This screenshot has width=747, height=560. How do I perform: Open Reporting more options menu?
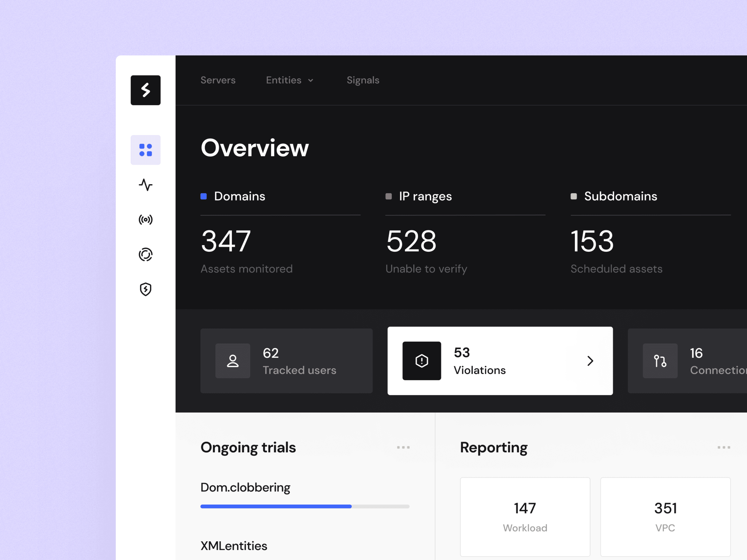[x=724, y=447]
